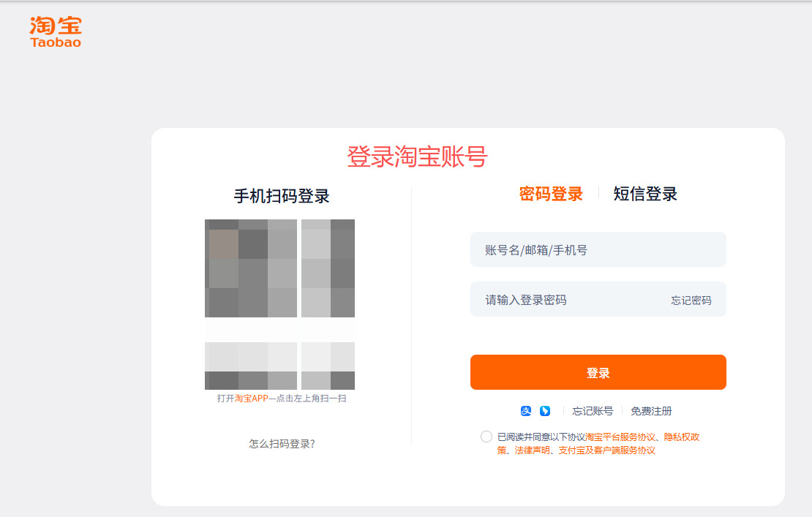Click the 忘记密码 link
This screenshot has height=517, width=812.
pyautogui.click(x=691, y=300)
